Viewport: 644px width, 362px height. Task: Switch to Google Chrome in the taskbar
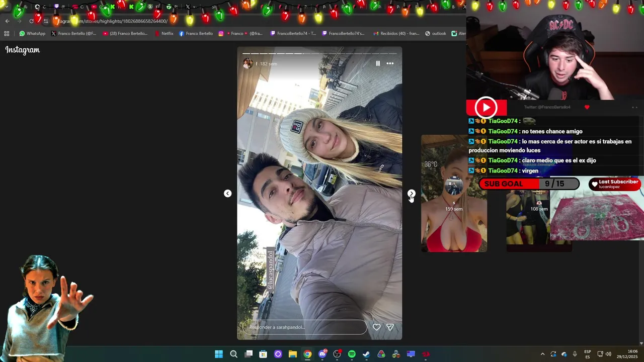[x=307, y=354]
